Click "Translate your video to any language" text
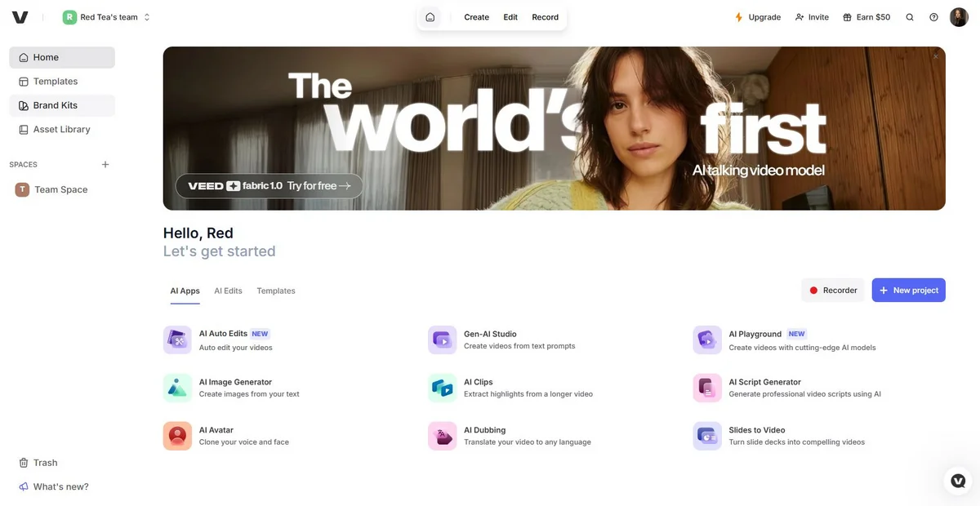 (x=528, y=442)
